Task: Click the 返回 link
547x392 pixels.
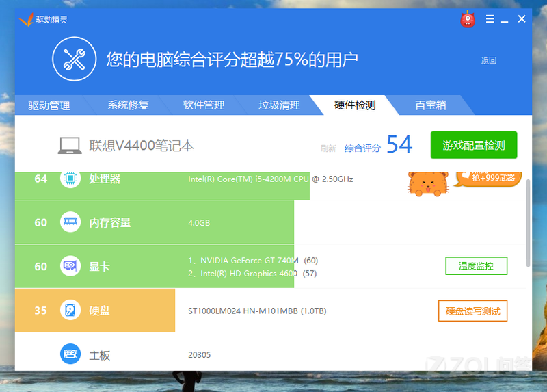Action: pos(488,61)
